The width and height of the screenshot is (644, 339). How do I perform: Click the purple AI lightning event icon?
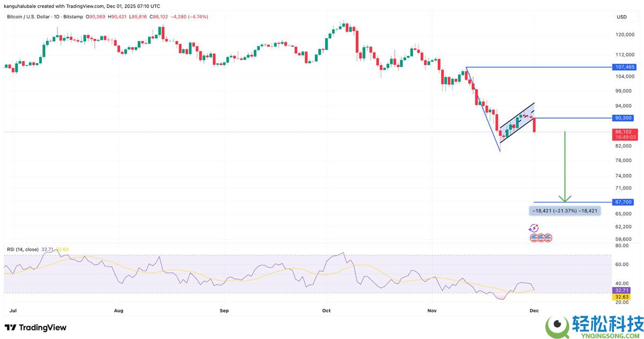point(533,228)
